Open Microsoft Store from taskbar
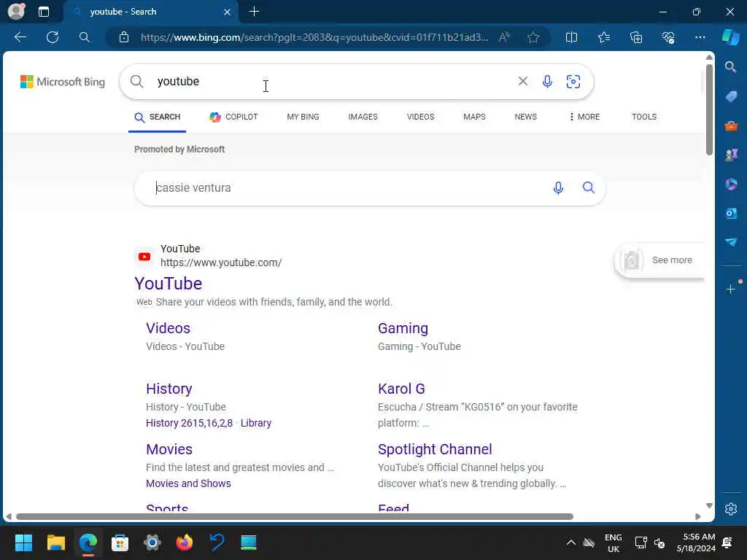747x560 pixels. click(x=120, y=542)
